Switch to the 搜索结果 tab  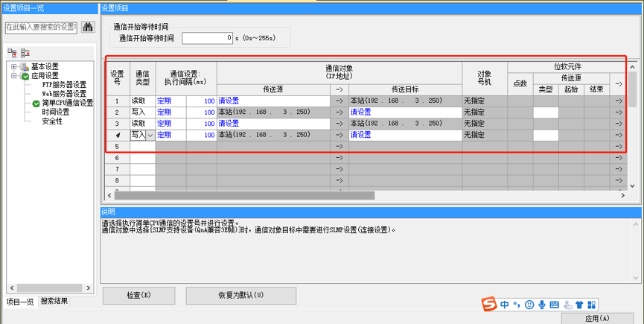54,301
